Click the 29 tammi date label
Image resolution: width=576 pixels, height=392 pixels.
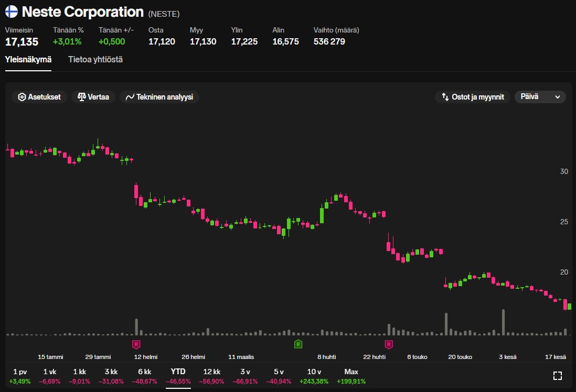98,357
